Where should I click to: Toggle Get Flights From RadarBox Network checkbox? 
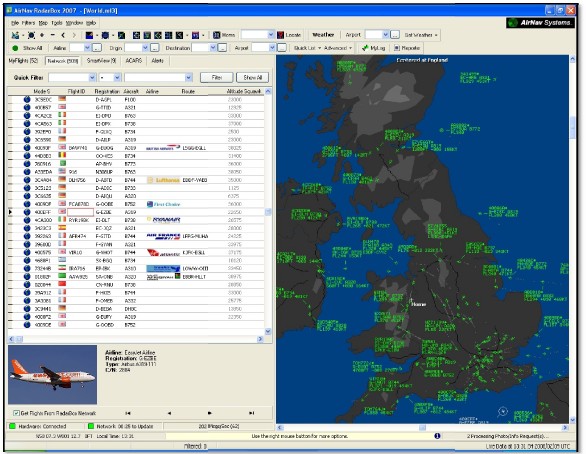[x=16, y=413]
